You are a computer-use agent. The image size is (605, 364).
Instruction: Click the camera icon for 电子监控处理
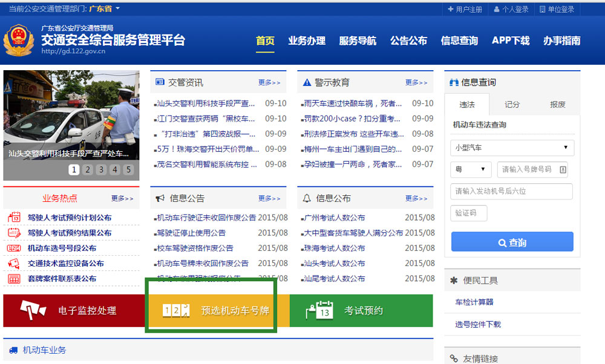32,309
